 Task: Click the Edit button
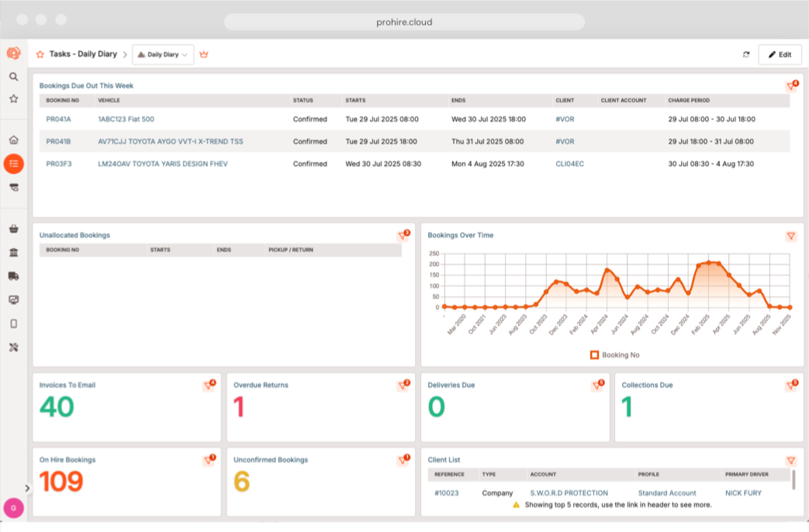(x=780, y=54)
